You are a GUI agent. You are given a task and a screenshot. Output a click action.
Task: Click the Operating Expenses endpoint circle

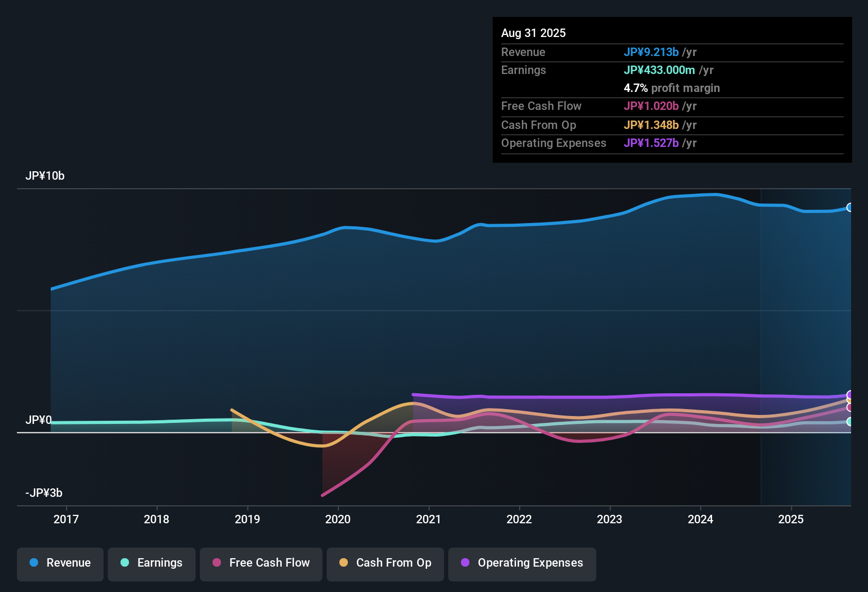tap(850, 395)
